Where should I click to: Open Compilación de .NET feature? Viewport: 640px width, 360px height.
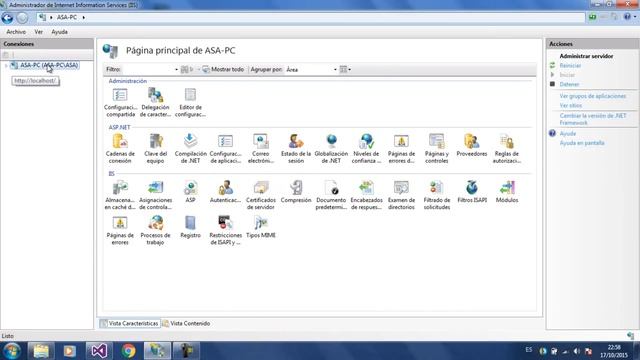pyautogui.click(x=190, y=149)
